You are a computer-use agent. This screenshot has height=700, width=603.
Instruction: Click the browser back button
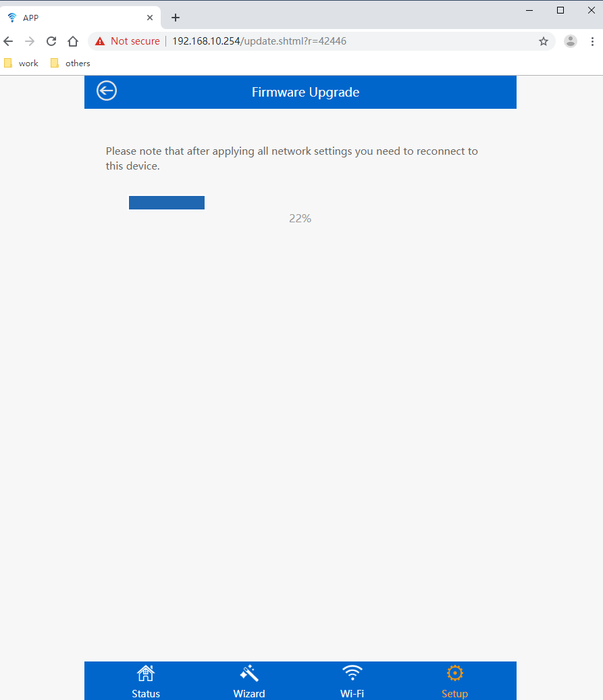(9, 41)
